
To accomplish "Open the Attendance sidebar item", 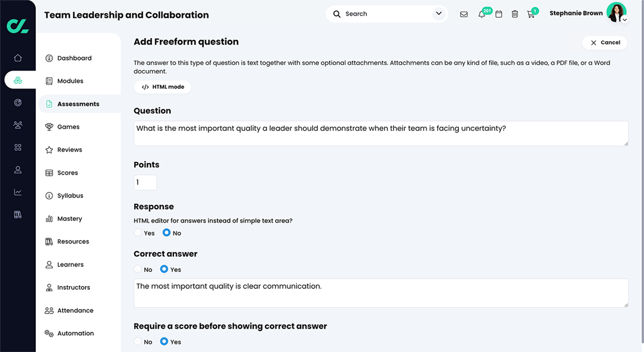I will point(75,311).
